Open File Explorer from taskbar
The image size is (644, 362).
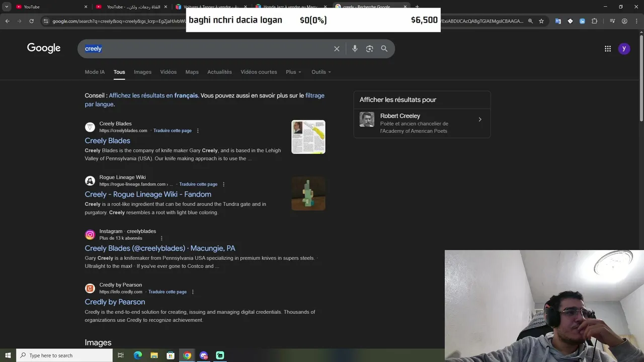(154, 355)
